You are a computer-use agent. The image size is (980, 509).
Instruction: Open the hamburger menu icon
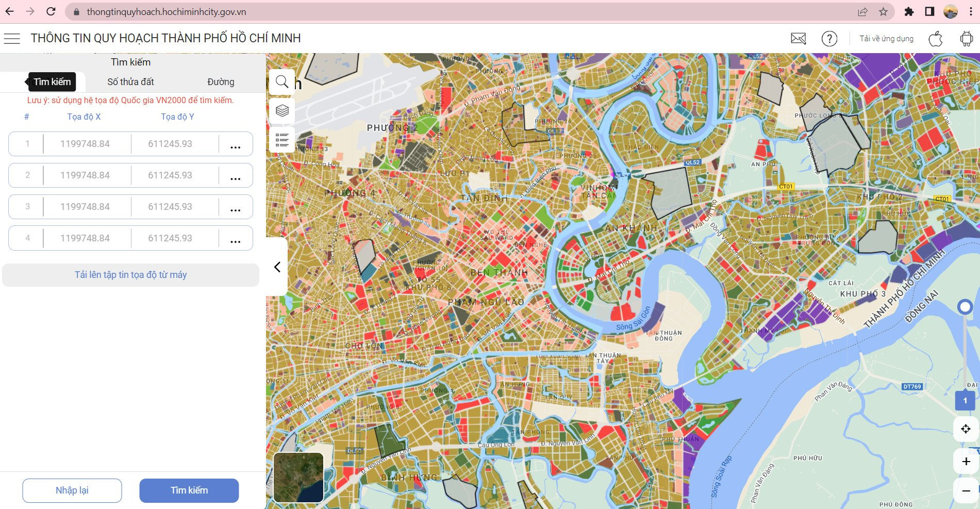click(x=12, y=38)
